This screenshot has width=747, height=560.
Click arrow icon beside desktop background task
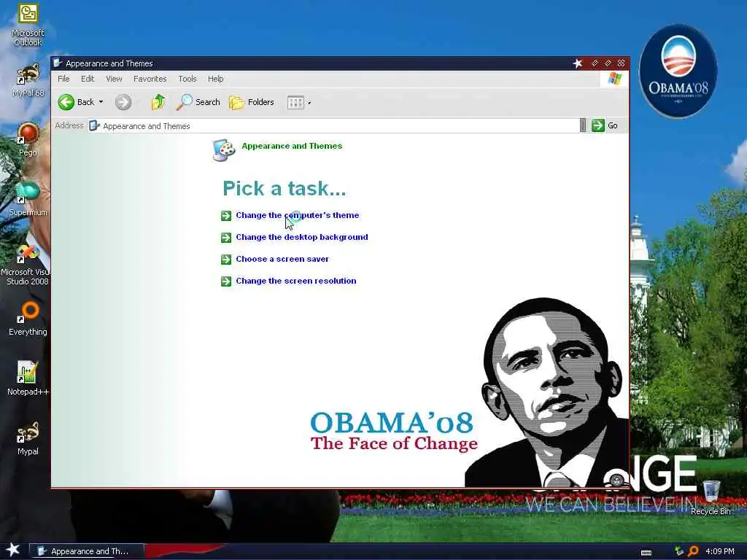(226, 238)
